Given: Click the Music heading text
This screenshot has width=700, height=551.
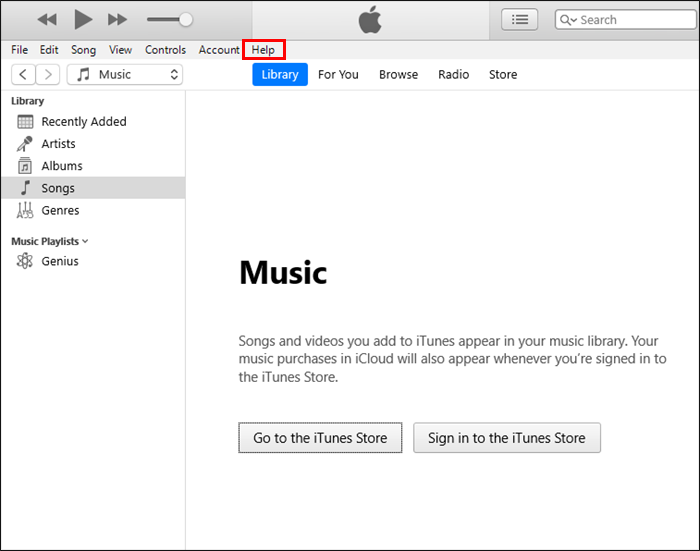Looking at the screenshot, I should (x=283, y=272).
